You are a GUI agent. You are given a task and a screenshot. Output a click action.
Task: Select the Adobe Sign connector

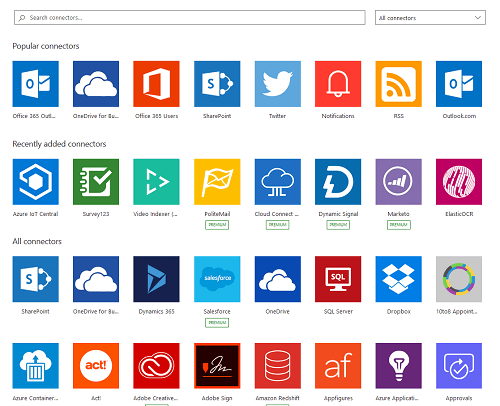click(217, 366)
